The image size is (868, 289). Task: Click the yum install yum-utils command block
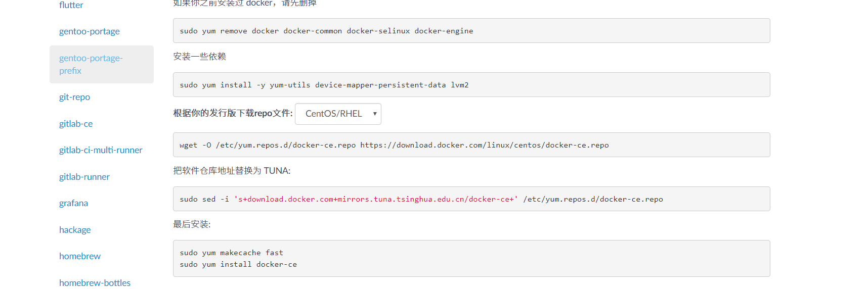[x=471, y=85]
